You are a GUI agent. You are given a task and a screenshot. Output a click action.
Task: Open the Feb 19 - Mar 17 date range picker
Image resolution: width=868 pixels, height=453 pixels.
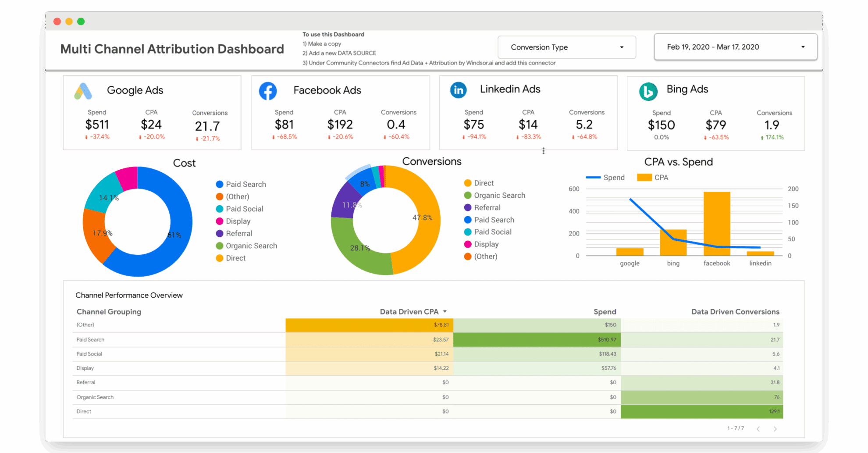735,47
